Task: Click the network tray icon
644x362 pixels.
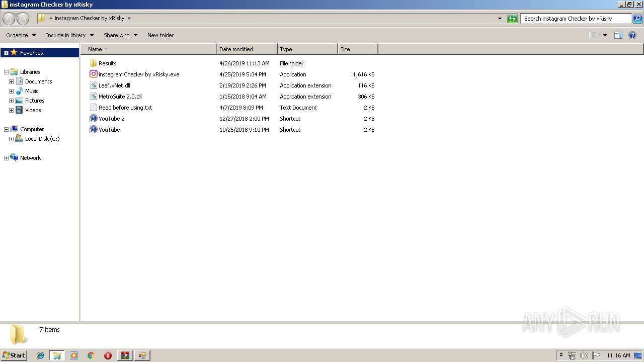Action: [572, 355]
